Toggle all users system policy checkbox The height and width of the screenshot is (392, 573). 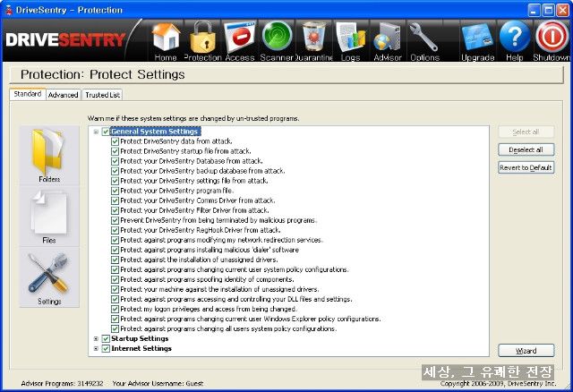[115, 328]
